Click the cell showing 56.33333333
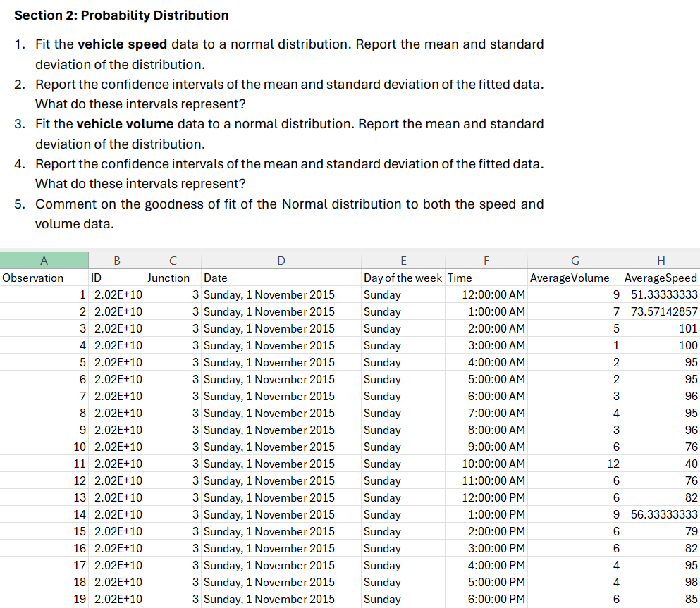700x608 pixels. [659, 514]
